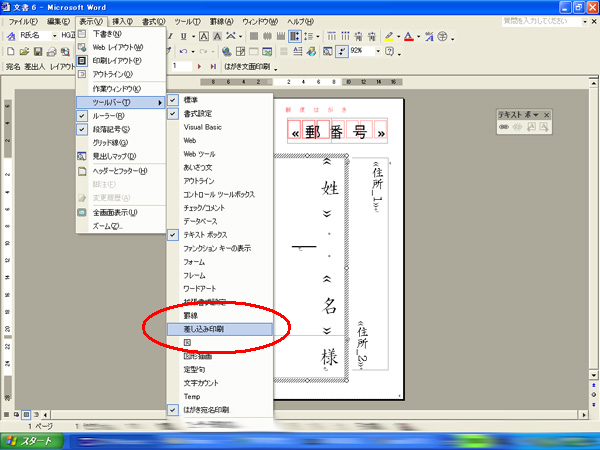This screenshot has width=600, height=450.
Task: Select 全画面表示(U) in View menu
Action: point(121,213)
